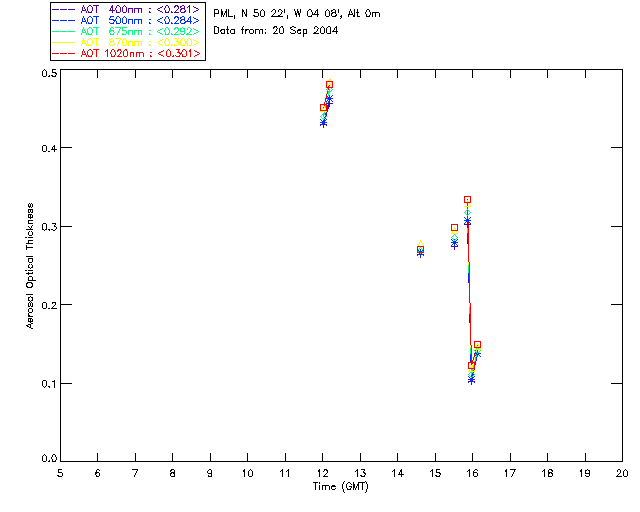
Task: Click the 0.5 y-axis tick label
Action: pyautogui.click(x=49, y=73)
